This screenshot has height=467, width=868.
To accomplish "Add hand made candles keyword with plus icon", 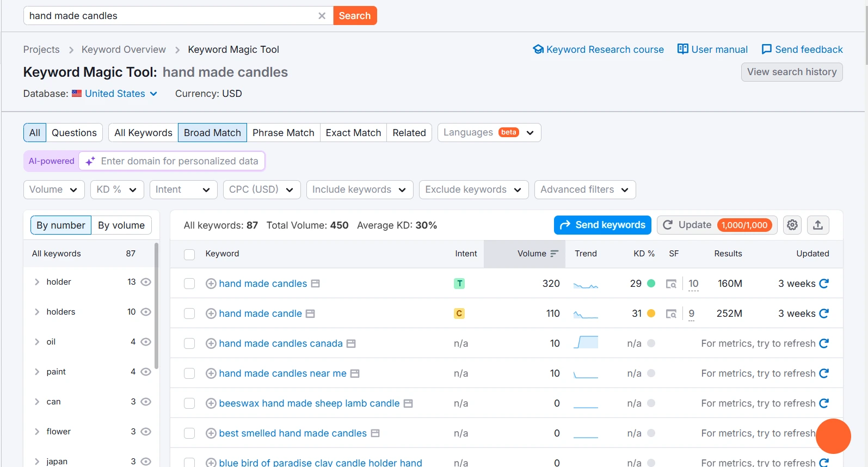I will click(x=211, y=284).
